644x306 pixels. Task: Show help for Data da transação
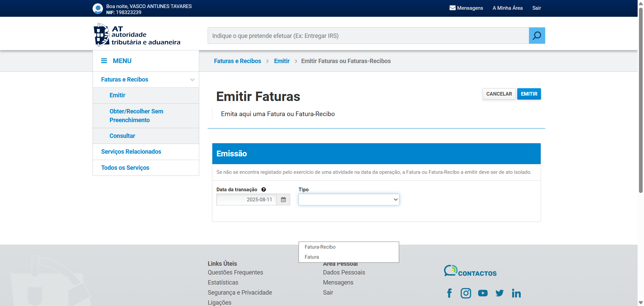pyautogui.click(x=264, y=190)
